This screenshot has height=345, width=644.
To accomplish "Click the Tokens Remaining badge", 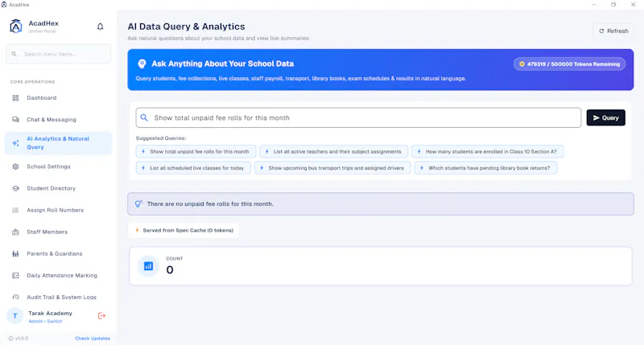I will (569, 64).
